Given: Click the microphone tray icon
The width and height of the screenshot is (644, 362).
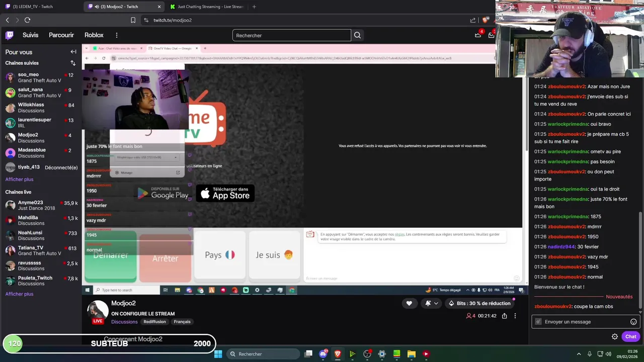Looking at the screenshot, I should [589, 354].
